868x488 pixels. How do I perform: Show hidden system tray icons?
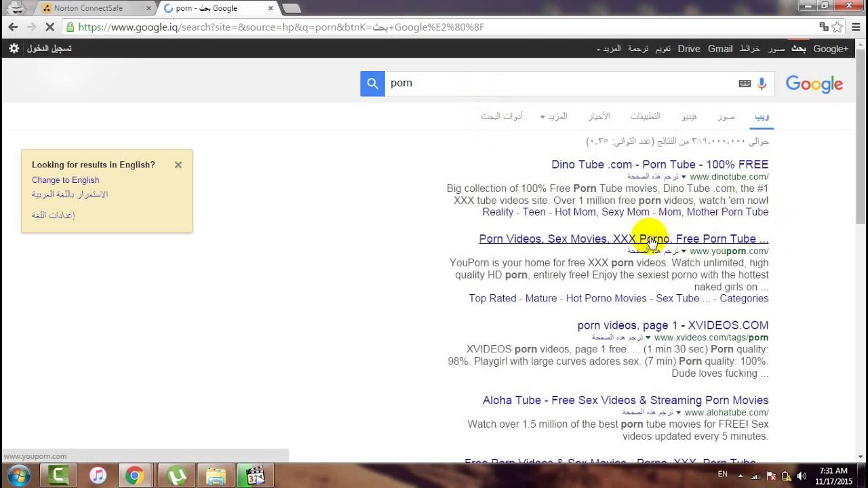741,476
